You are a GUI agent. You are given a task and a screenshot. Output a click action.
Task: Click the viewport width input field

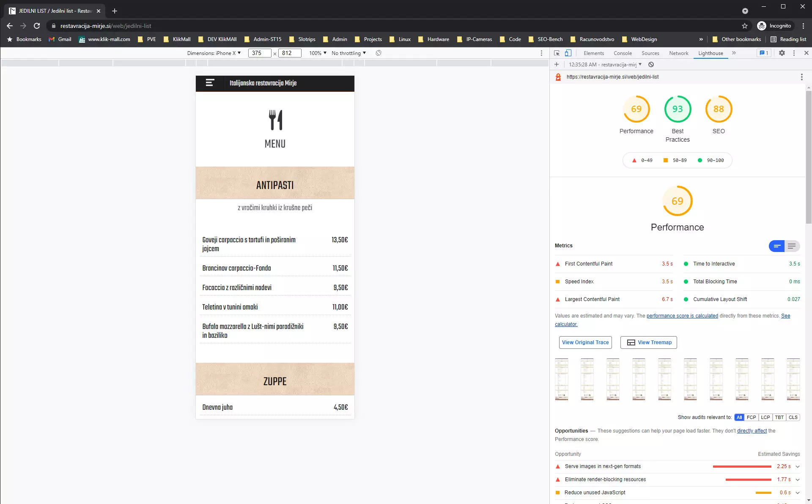(259, 53)
